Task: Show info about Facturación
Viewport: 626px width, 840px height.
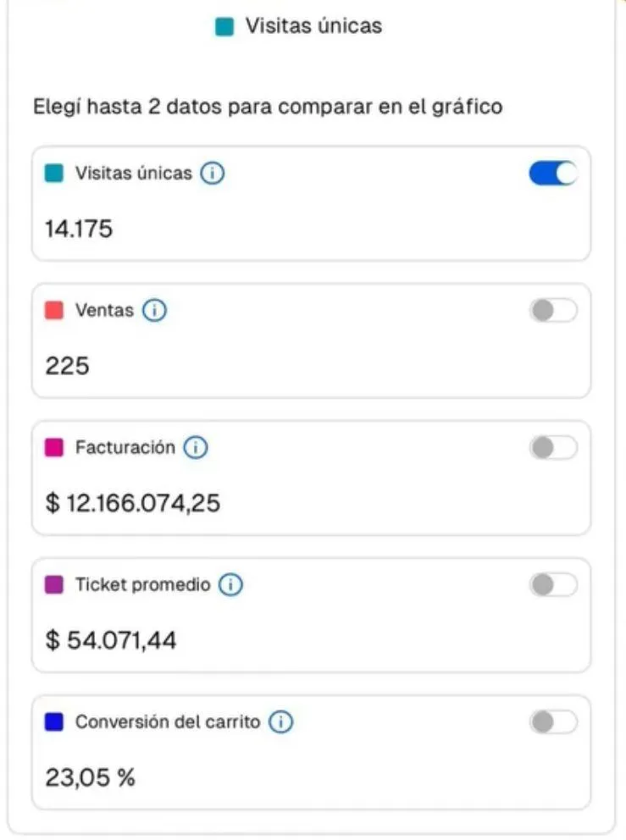Action: [196, 448]
